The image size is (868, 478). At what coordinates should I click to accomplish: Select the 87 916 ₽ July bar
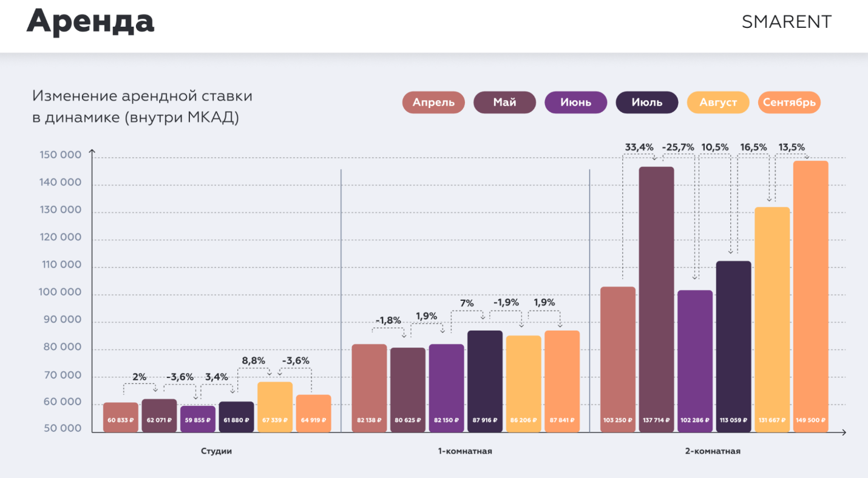(484, 381)
